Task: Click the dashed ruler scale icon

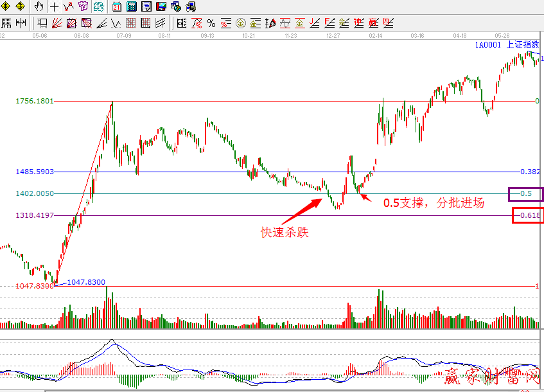Action: click(182, 23)
